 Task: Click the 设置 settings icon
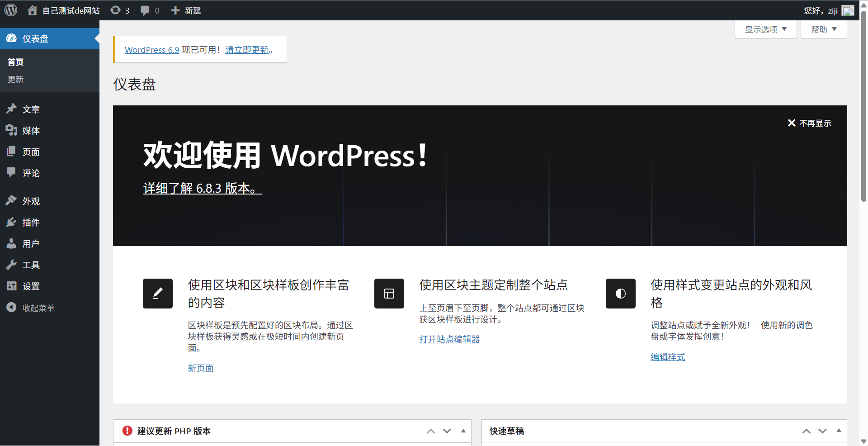pos(11,286)
